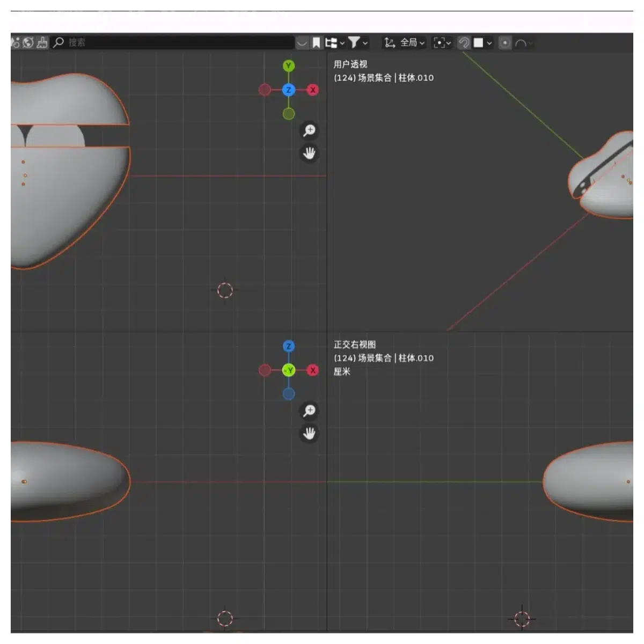
Task: Click the 场景集合 | 柱体.010 text under 用户透视
Action: click(396, 78)
